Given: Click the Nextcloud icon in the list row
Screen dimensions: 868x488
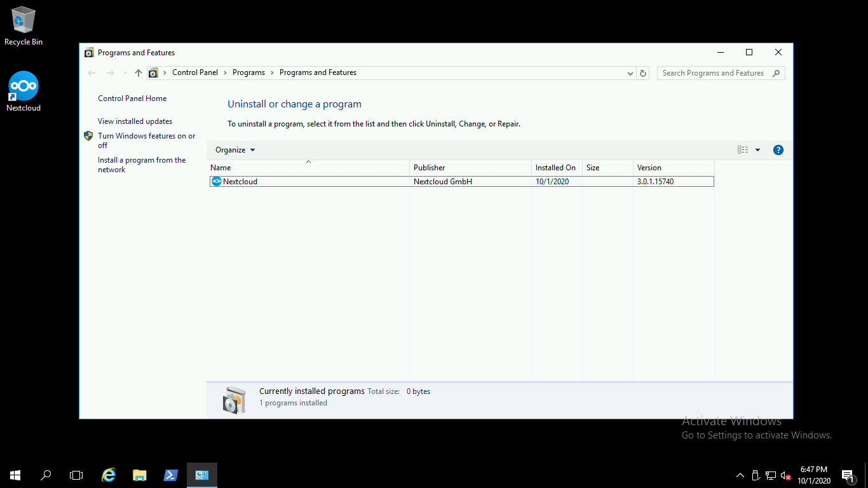Looking at the screenshot, I should tap(217, 182).
